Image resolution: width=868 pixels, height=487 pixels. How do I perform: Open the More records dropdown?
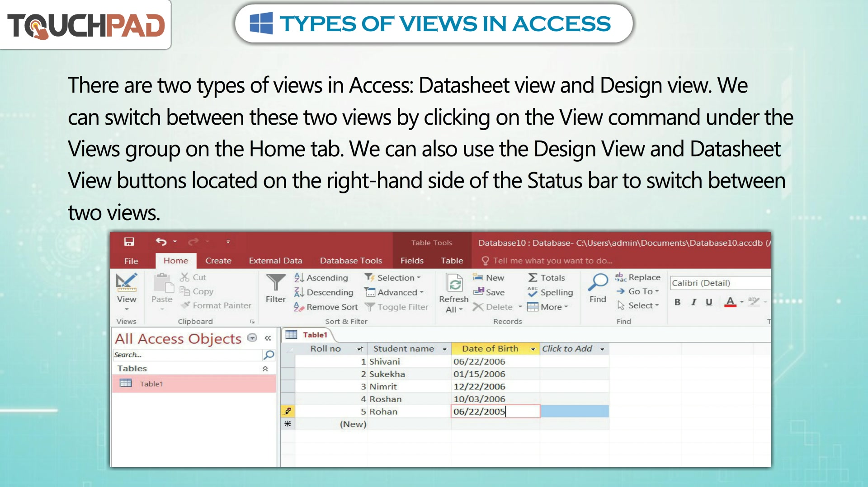coord(547,307)
